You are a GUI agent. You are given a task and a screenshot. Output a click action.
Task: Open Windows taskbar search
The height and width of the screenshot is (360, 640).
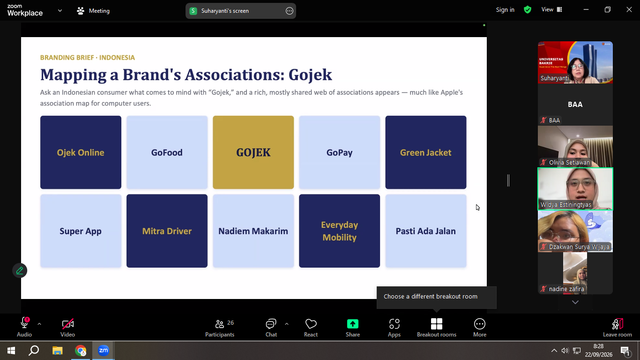[x=34, y=351]
